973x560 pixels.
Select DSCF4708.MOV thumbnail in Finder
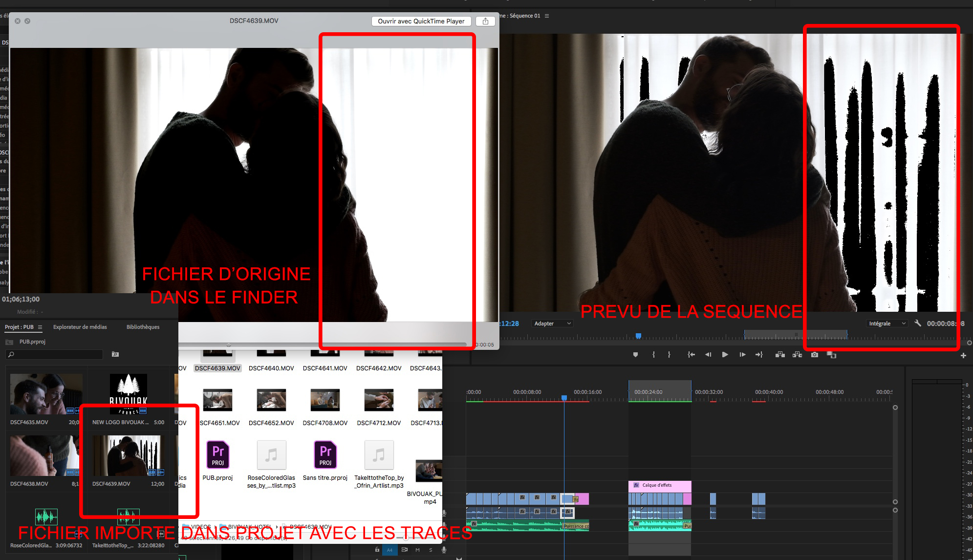(325, 400)
